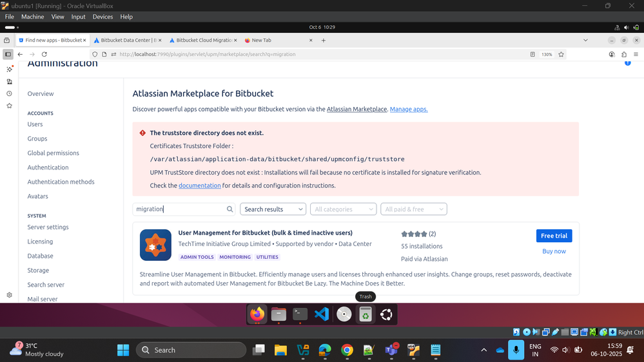
Task: Open Terminal from the Ubuntu dock
Action: point(300,314)
